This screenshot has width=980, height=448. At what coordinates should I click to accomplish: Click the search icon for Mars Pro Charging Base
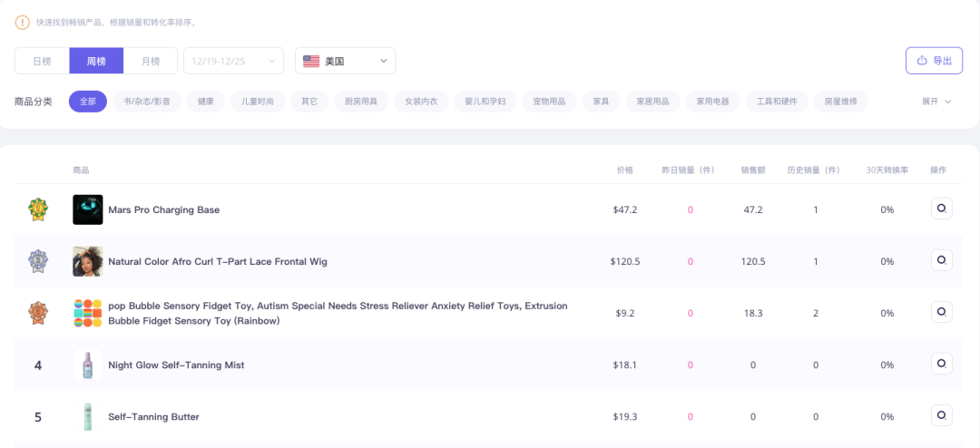click(x=941, y=209)
